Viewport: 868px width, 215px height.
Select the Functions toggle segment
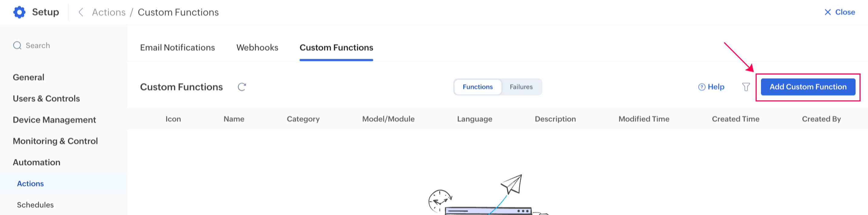(x=478, y=87)
